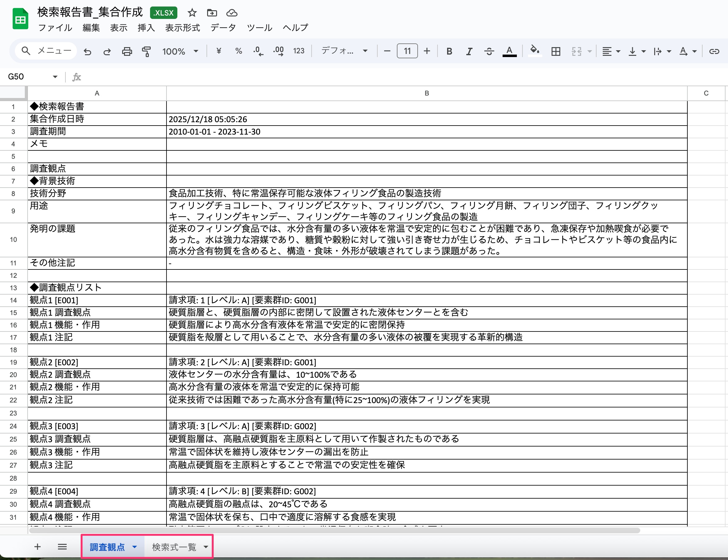728x560 pixels.
Task: Open merge cells dropdown arrow
Action: click(589, 51)
